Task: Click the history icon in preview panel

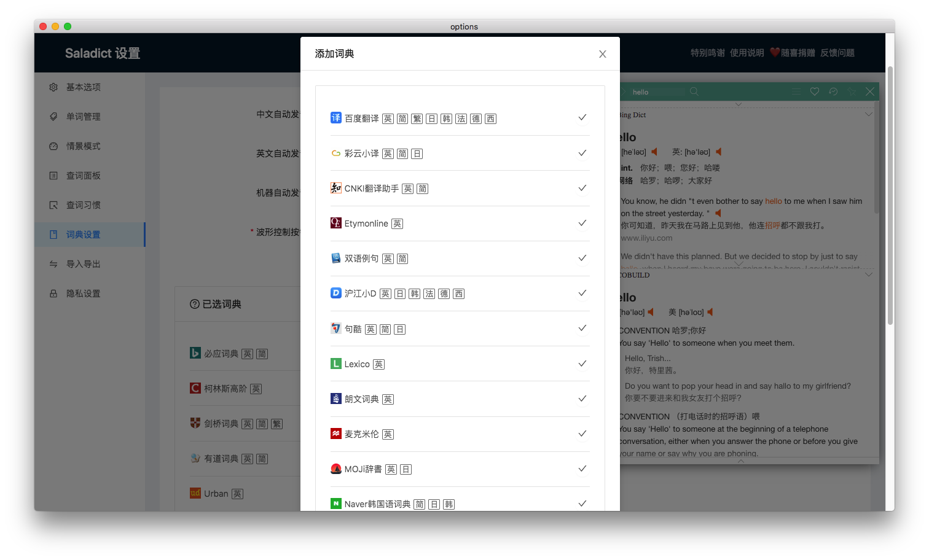Action: tap(833, 91)
